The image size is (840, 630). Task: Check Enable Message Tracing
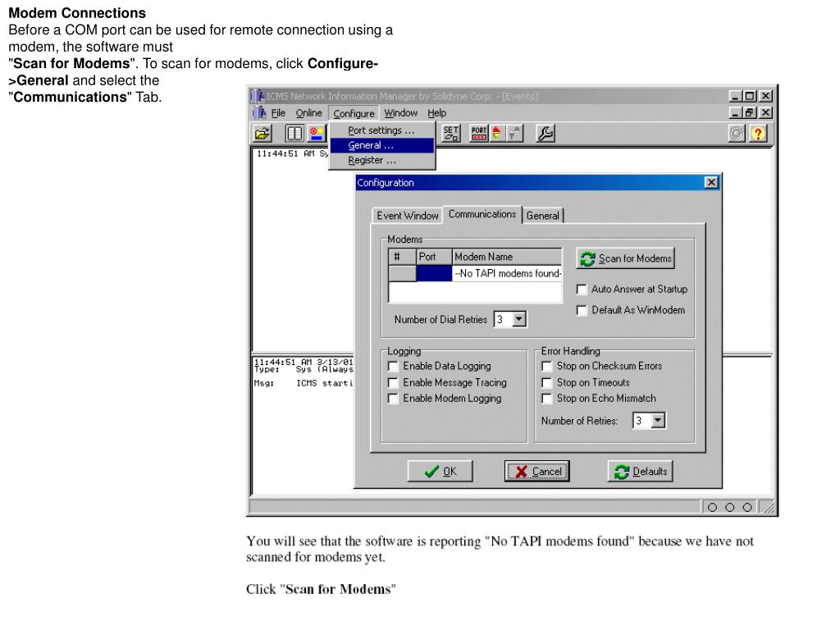coord(393,382)
